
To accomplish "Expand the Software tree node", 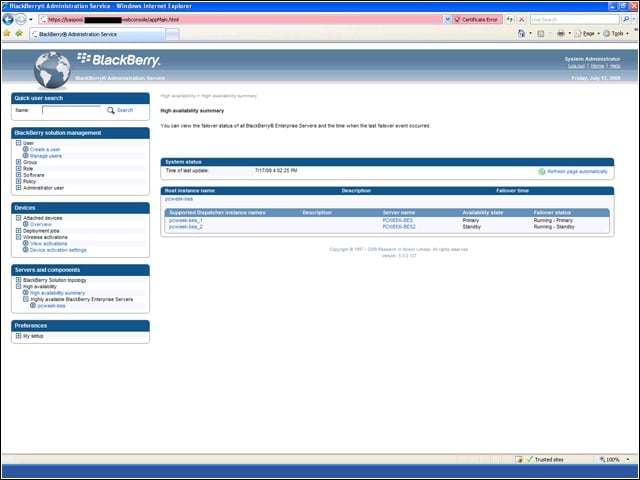I will [x=18, y=175].
